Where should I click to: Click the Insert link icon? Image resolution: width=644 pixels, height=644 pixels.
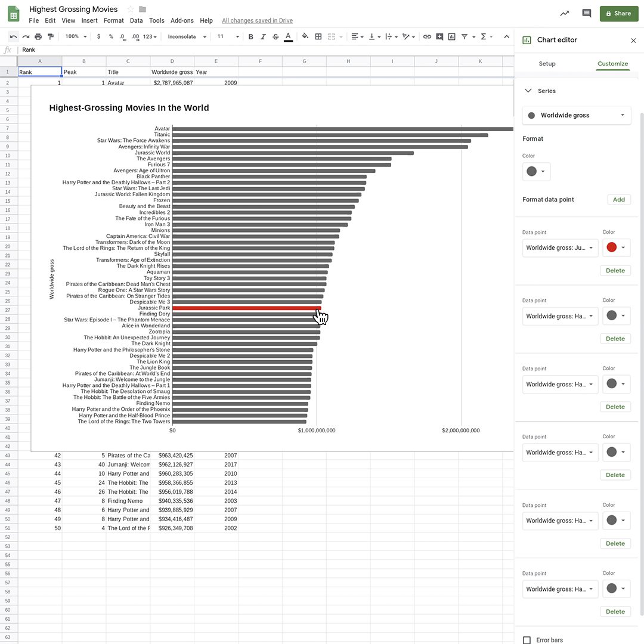(427, 36)
